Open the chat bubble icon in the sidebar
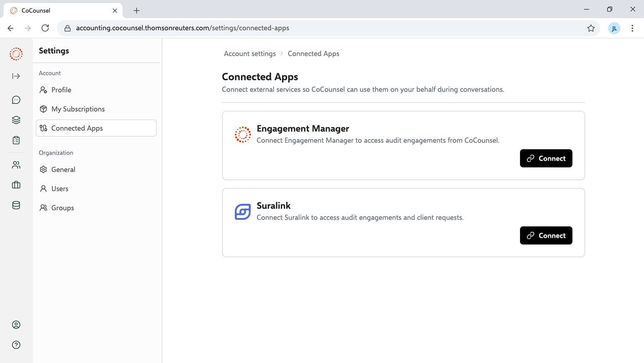The width and height of the screenshot is (644, 363). pos(16,100)
